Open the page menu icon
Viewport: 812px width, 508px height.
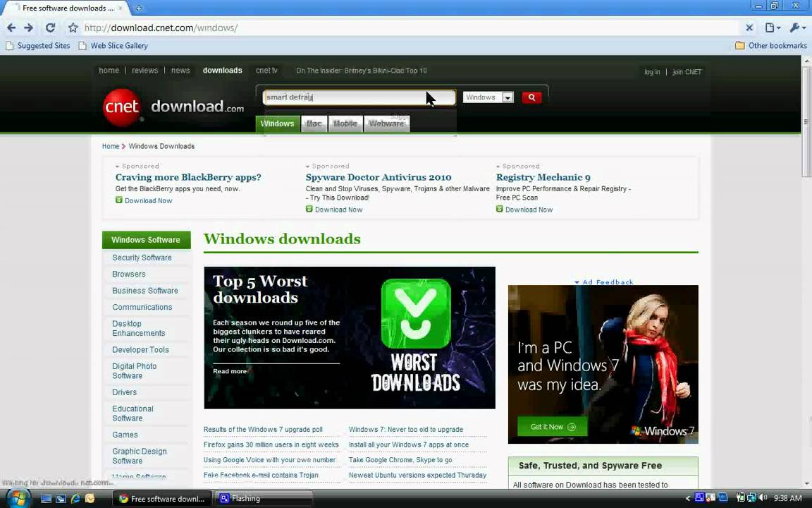click(x=772, y=28)
